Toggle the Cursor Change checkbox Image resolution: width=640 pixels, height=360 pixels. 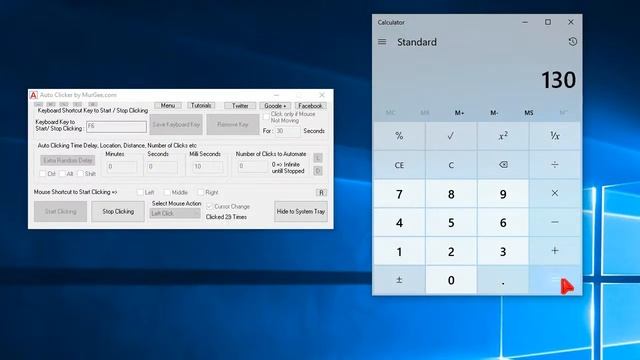(x=209, y=206)
